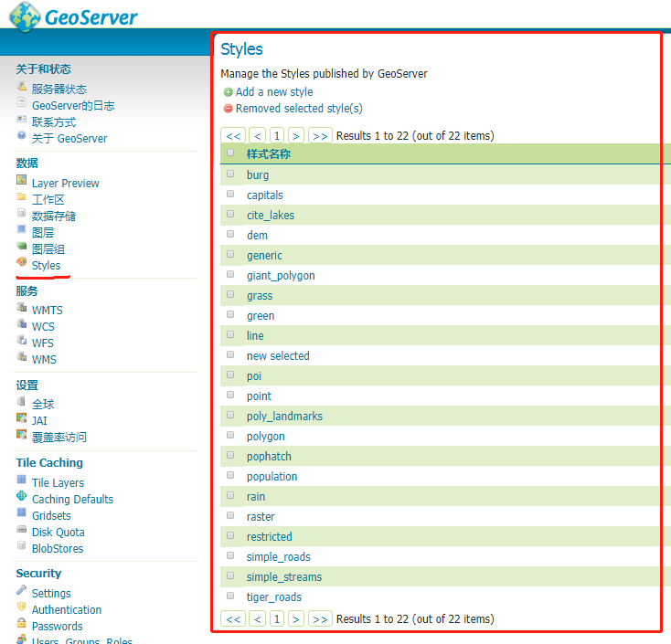Click the Authentication shield icon

(x=21, y=606)
